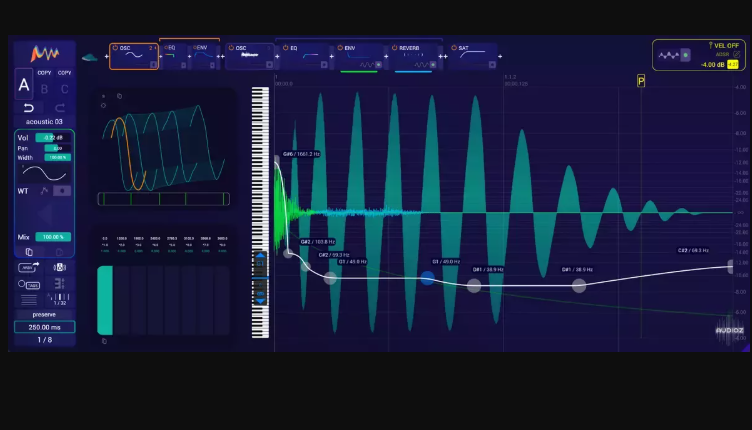Click the colorful waveform logo
Screen dimensions: 752x430
click(45, 53)
